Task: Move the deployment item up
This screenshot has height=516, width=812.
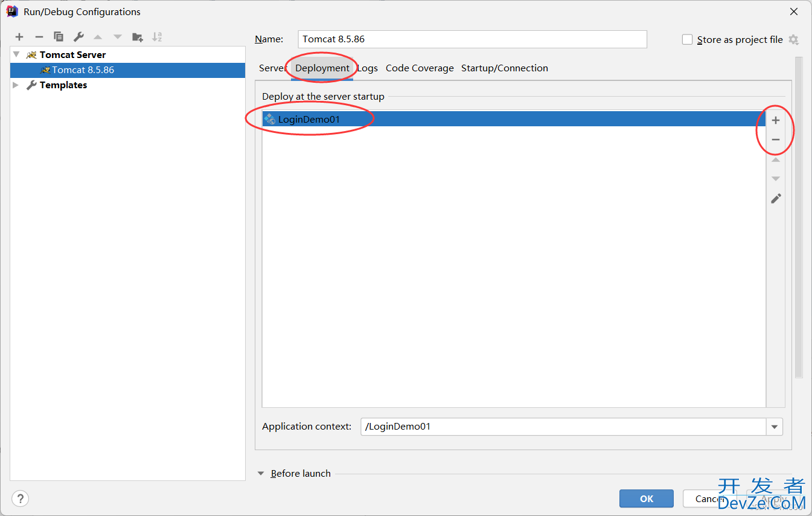Action: (x=776, y=160)
